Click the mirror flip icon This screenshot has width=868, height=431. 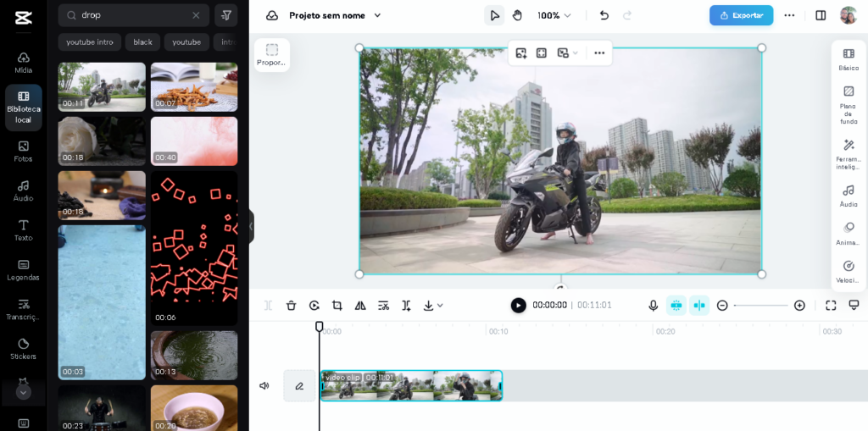pos(360,306)
